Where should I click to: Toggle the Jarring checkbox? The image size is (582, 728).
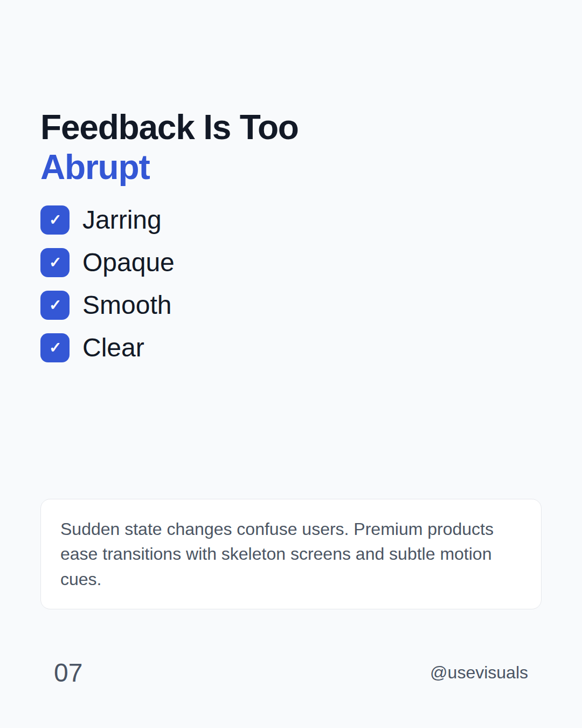(55, 220)
